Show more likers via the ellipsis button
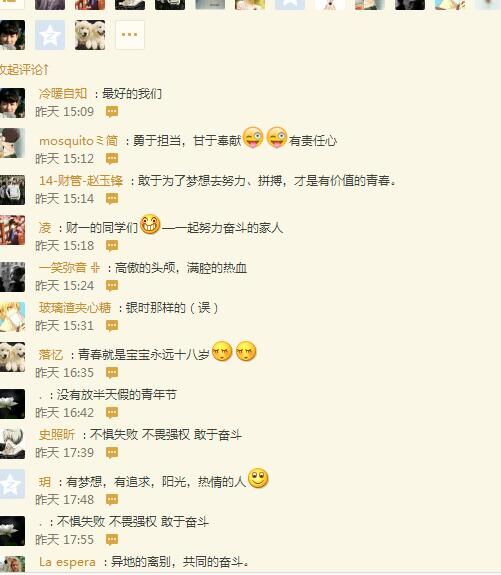The height and width of the screenshot is (575, 501). click(x=129, y=35)
